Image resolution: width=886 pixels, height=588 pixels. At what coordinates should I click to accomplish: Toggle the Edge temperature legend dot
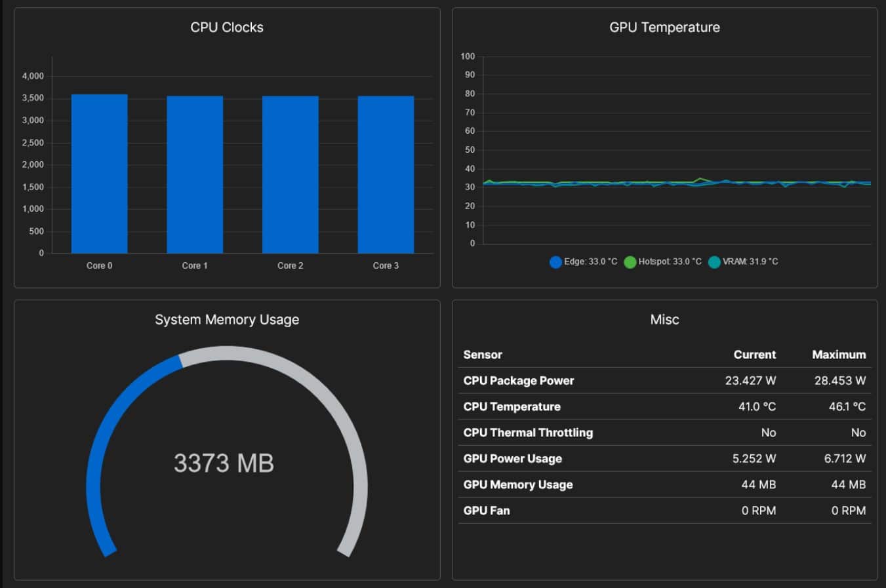coord(554,262)
